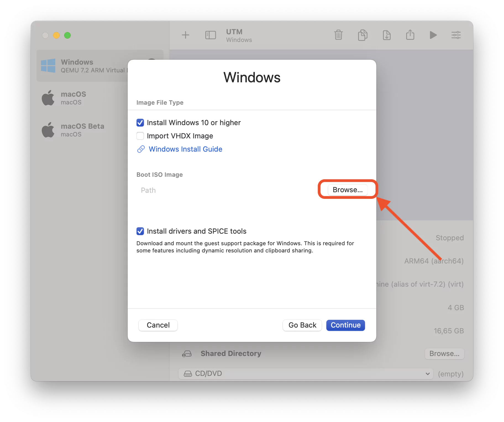Cancel the Windows setup dialog

click(x=158, y=325)
